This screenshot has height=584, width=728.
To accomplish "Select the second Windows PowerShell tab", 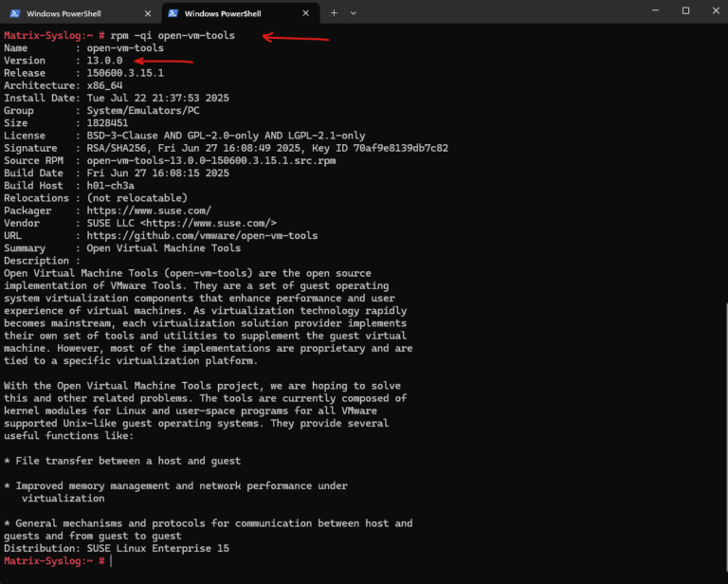I will coord(232,13).
